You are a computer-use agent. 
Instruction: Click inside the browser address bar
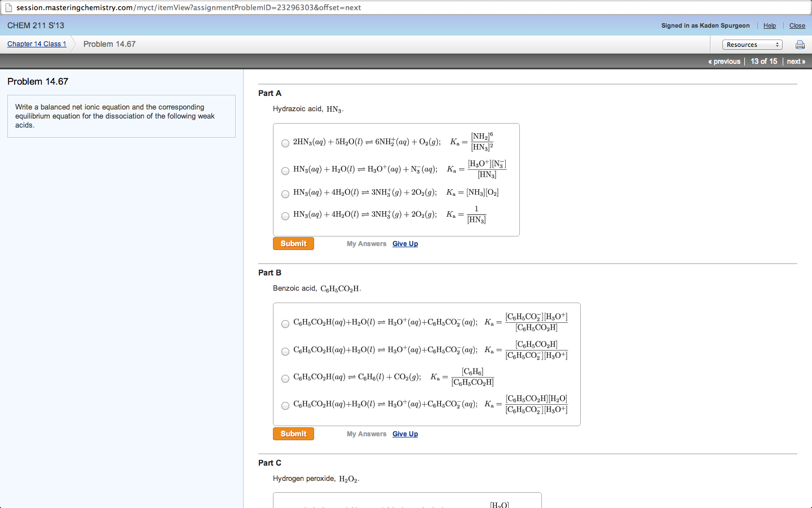(226, 7)
